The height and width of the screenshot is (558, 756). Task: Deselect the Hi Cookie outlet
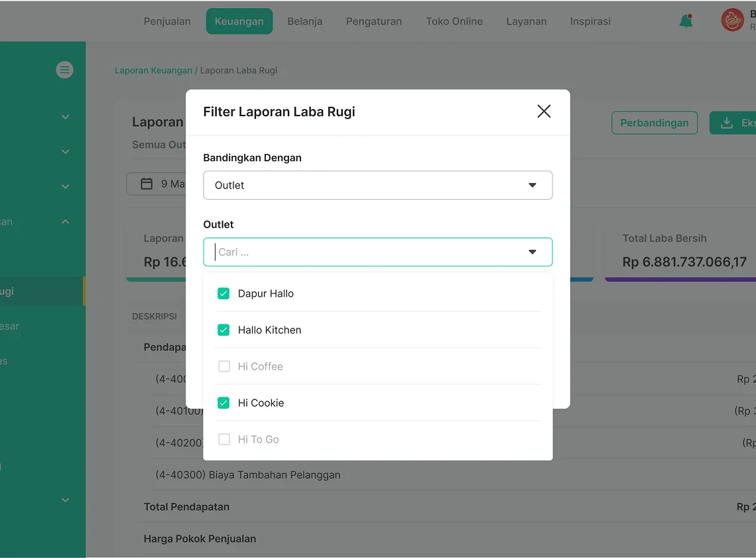[223, 403]
